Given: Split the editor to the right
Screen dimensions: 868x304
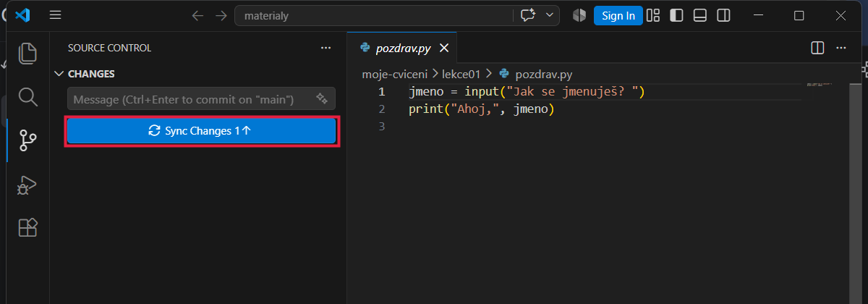Looking at the screenshot, I should 817,48.
